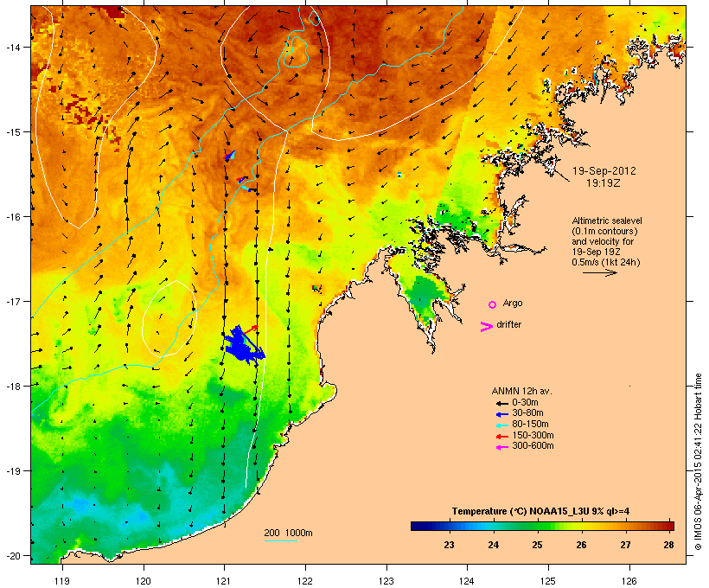Click the colorbar value 24

(494, 545)
